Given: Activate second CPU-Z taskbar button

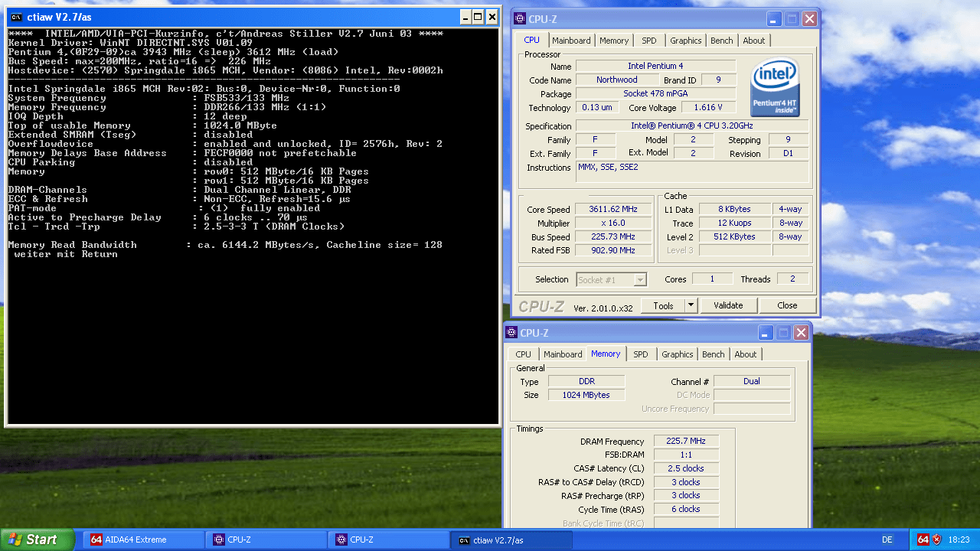Looking at the screenshot, I should coord(389,540).
